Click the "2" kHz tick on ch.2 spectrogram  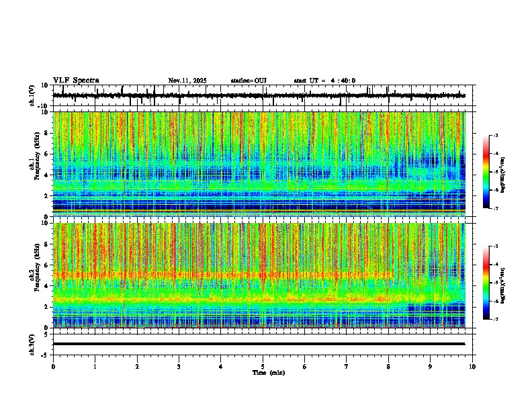tap(47, 307)
